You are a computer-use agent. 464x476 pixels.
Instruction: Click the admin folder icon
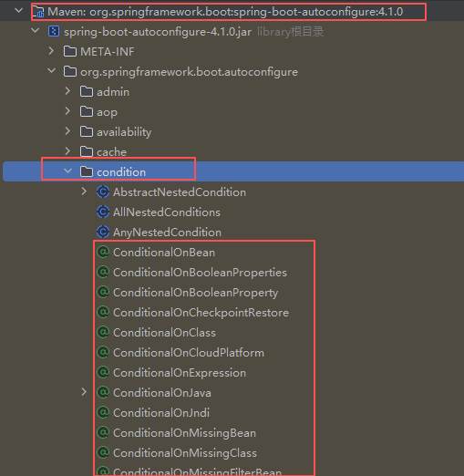coord(87,91)
